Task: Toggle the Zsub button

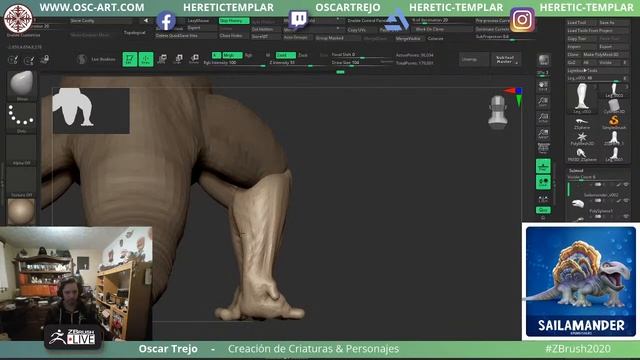Action: [303, 55]
